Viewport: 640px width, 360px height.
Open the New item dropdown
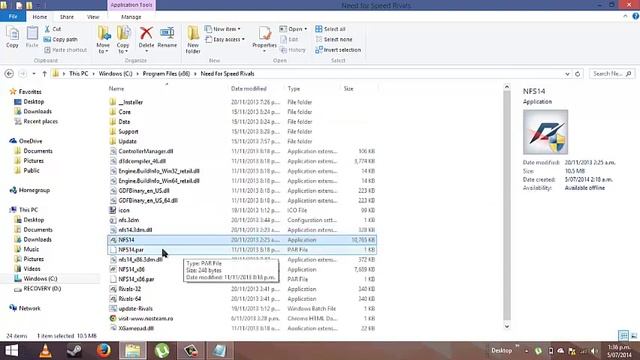tap(223, 29)
